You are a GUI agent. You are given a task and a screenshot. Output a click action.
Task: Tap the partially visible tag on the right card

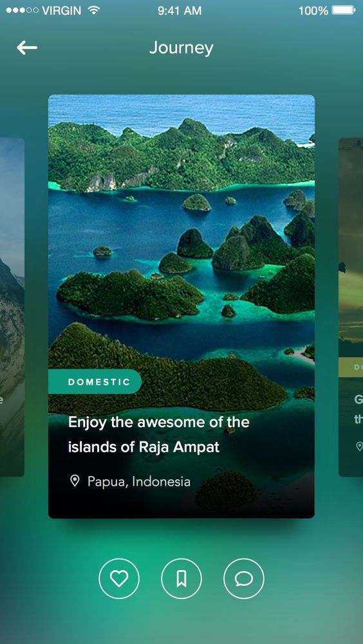351,367
